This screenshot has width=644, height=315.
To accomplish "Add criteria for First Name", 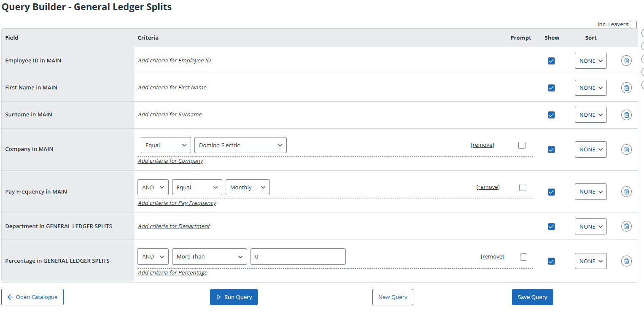I will point(172,88).
